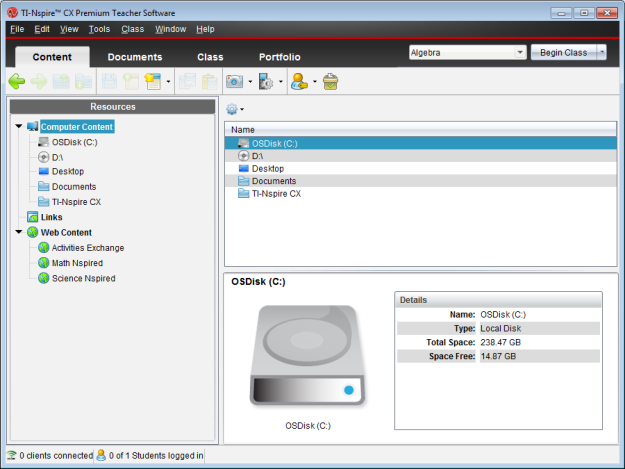The height and width of the screenshot is (469, 625).
Task: Click the camera screen capture icon
Action: [235, 81]
